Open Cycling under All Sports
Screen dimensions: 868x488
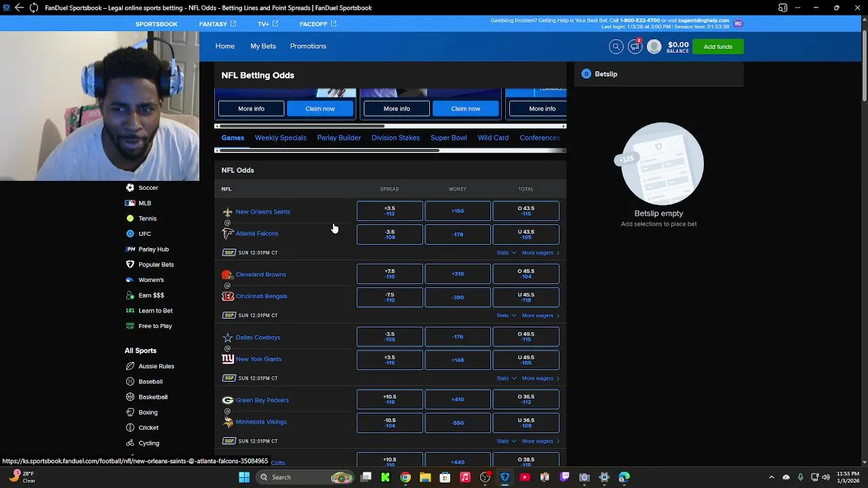point(142,443)
